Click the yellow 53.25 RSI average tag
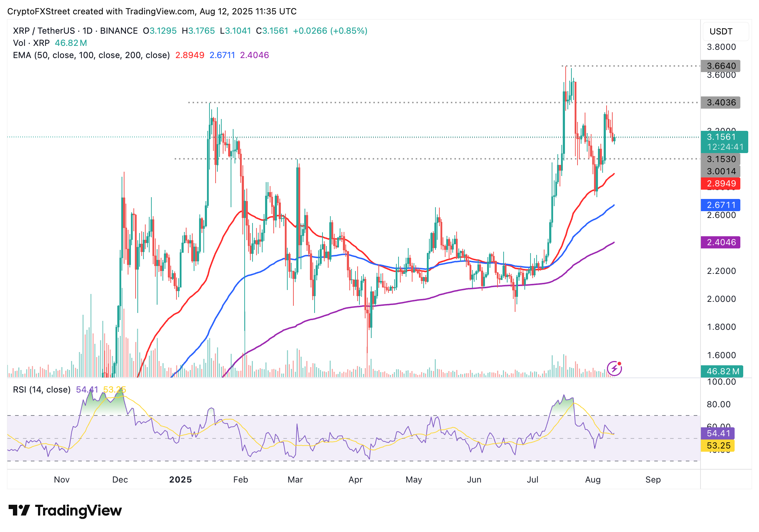The height and width of the screenshot is (532, 759). (x=717, y=446)
